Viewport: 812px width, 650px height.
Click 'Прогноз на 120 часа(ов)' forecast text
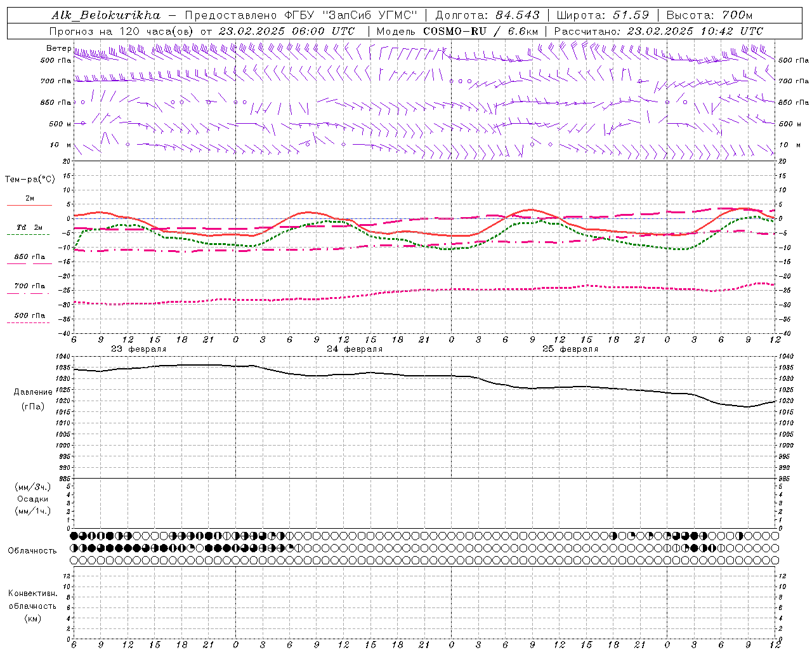point(122,31)
